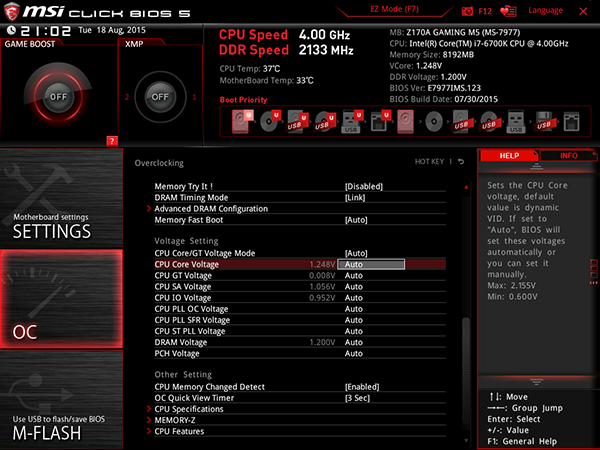
Task: Pick the UEFI USB CD/DVD boot icon
Action: tap(325, 122)
